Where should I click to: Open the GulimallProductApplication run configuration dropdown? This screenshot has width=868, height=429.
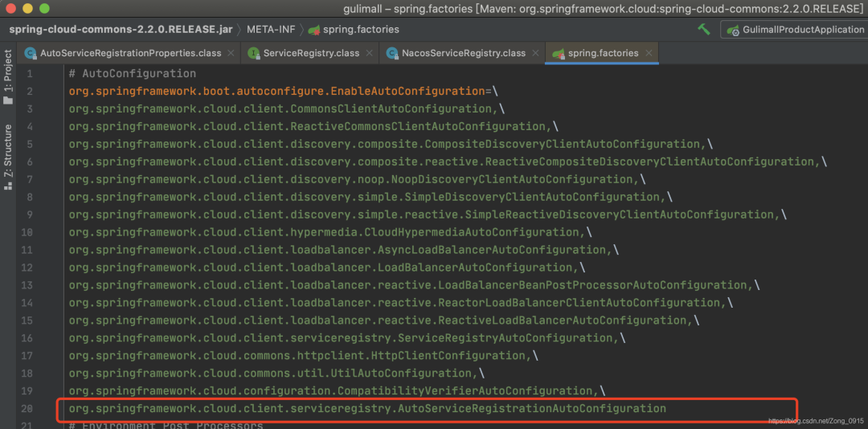coord(794,30)
